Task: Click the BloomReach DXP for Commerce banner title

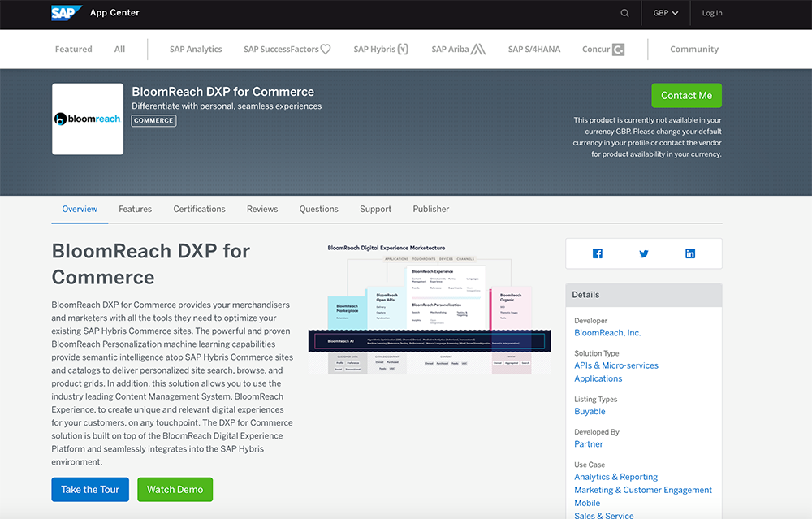Action: [222, 92]
